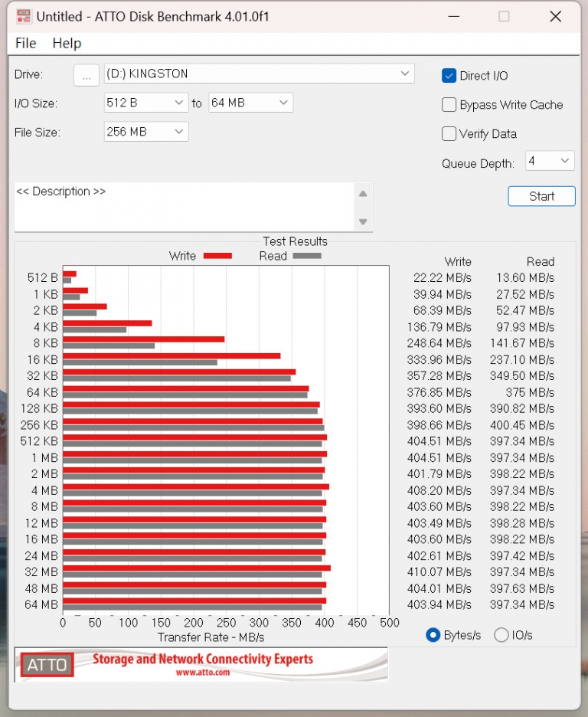Click the Transfer Rate - MB/s axis label

tap(211, 637)
